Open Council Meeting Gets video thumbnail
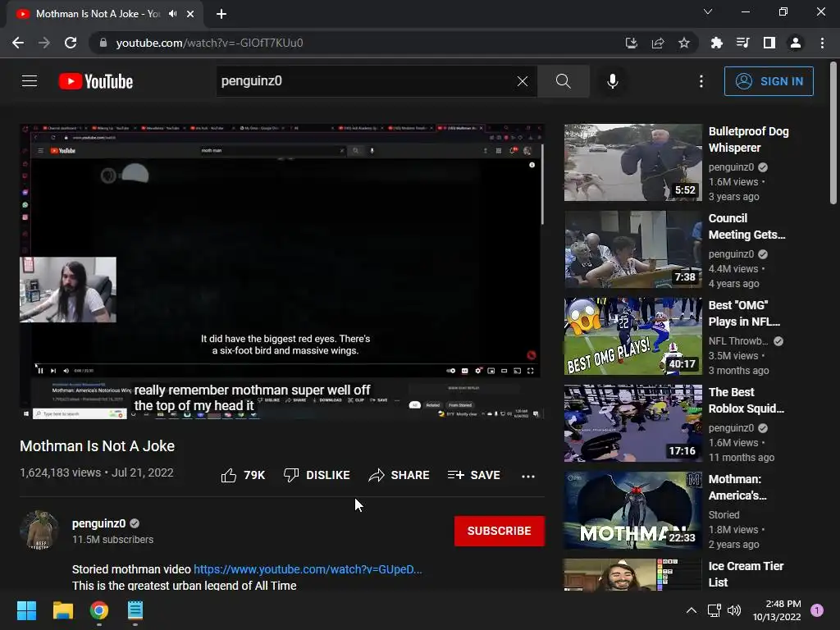Image resolution: width=840 pixels, height=630 pixels. (x=632, y=249)
